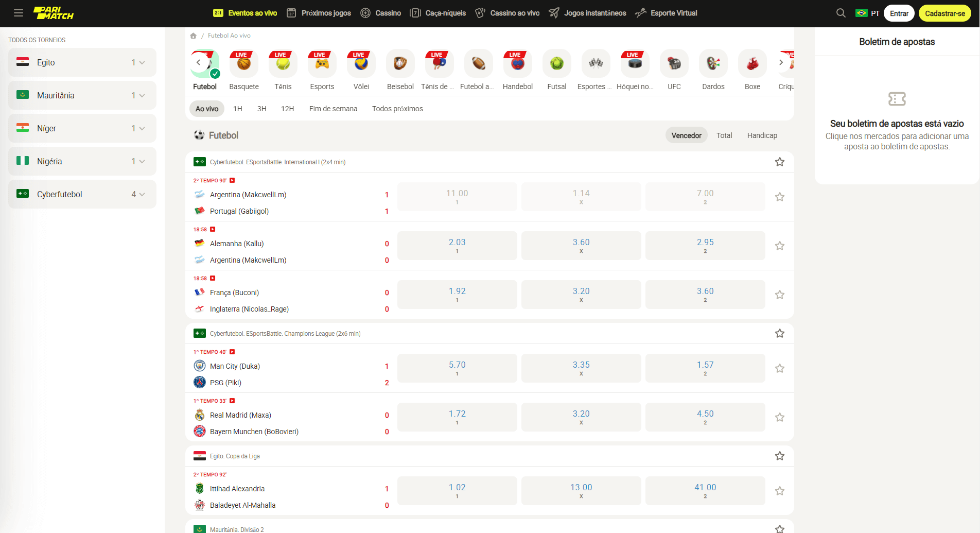Viewport: 980px width, 533px height.
Task: Favorite the Ittihad Alexandria match
Action: click(780, 491)
